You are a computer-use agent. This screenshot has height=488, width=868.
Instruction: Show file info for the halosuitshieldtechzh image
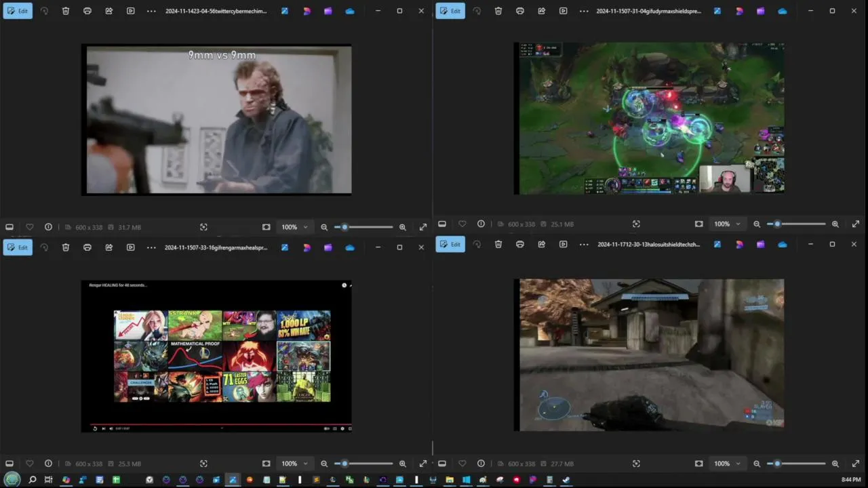point(481,464)
